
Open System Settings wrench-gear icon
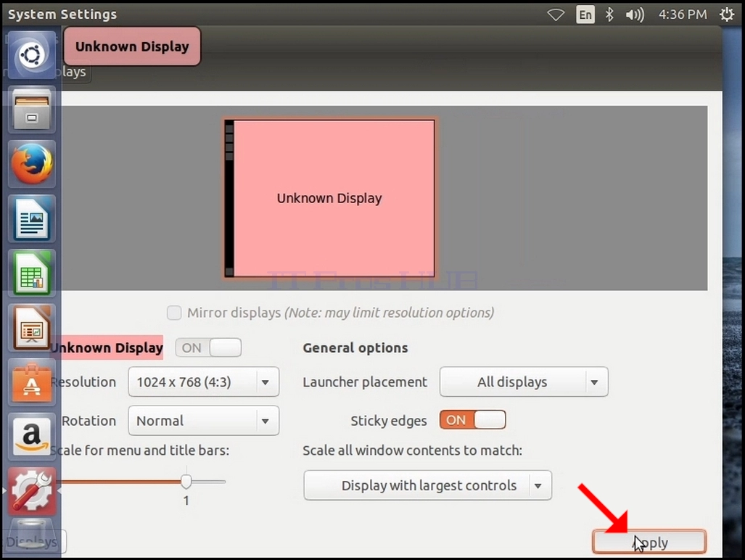[32, 491]
